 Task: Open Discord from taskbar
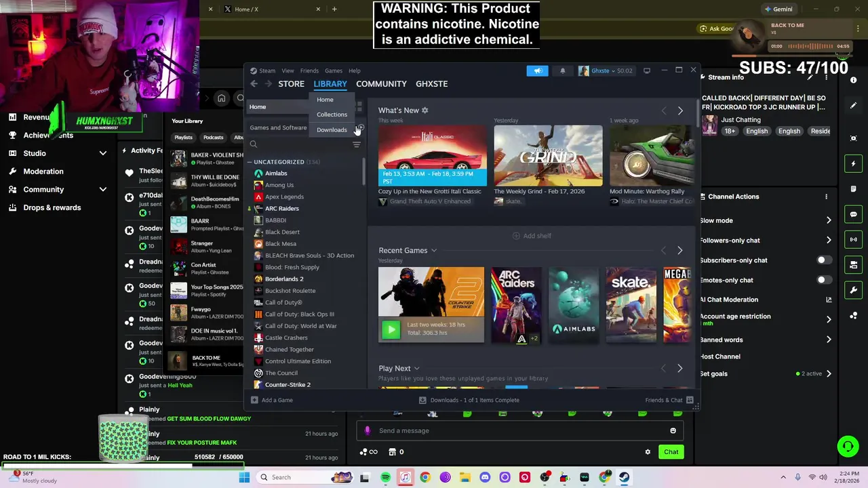[x=485, y=477]
